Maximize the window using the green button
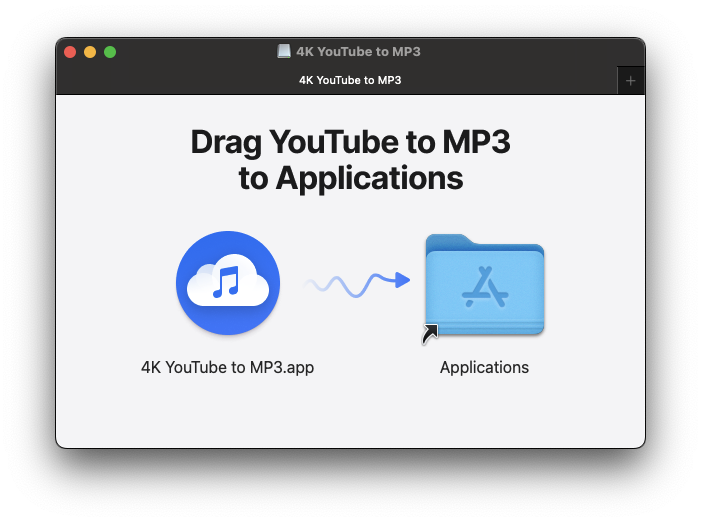Image resolution: width=701 pixels, height=522 pixels. coord(110,52)
